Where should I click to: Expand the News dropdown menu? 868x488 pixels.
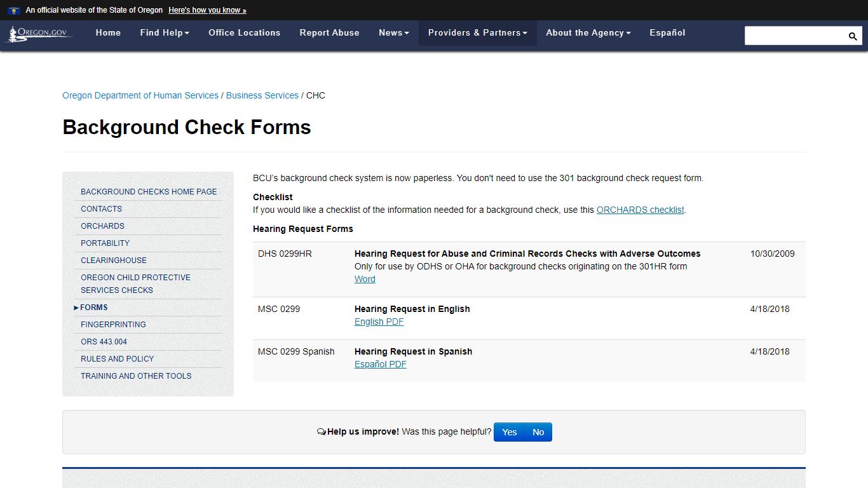click(394, 33)
